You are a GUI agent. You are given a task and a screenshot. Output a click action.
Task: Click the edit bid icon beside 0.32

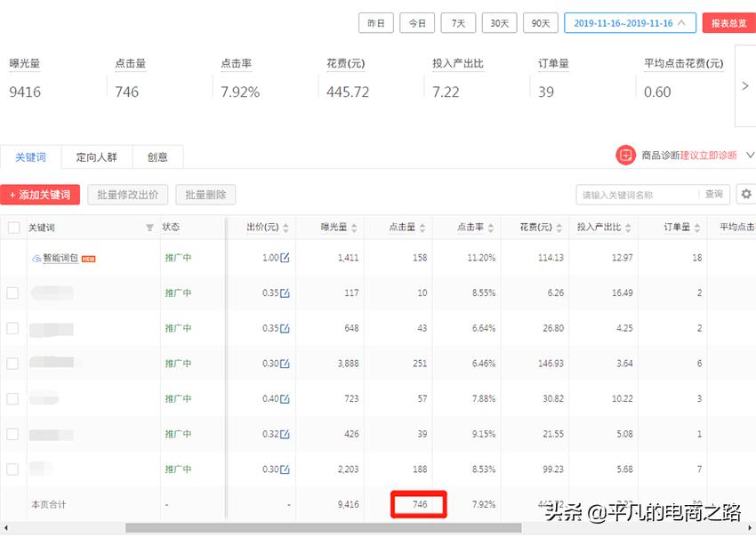(x=283, y=434)
